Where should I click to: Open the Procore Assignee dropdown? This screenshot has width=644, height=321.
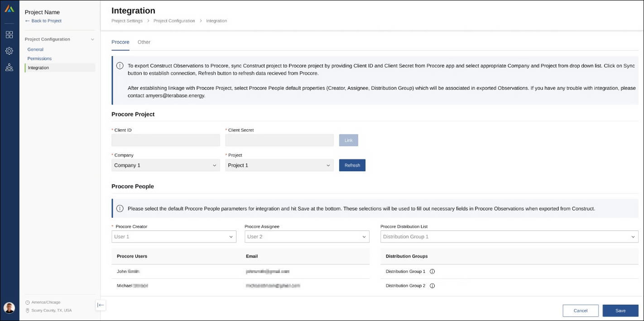pyautogui.click(x=307, y=237)
